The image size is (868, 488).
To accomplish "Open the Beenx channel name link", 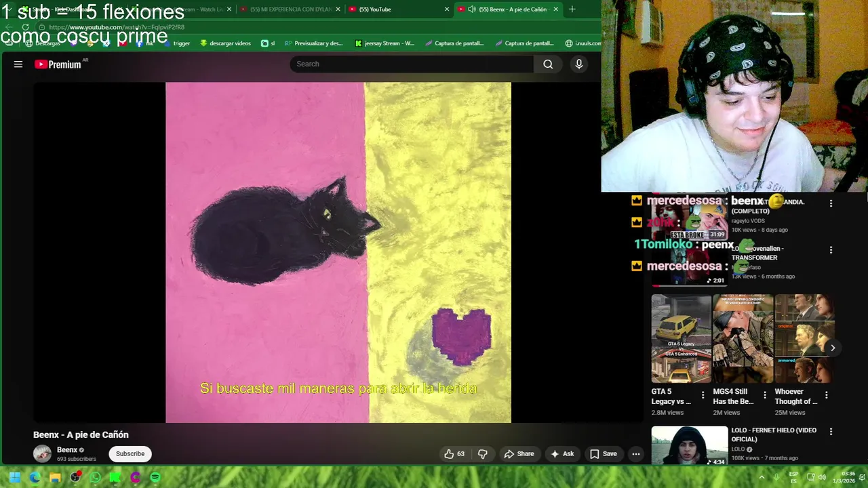I will click(67, 450).
